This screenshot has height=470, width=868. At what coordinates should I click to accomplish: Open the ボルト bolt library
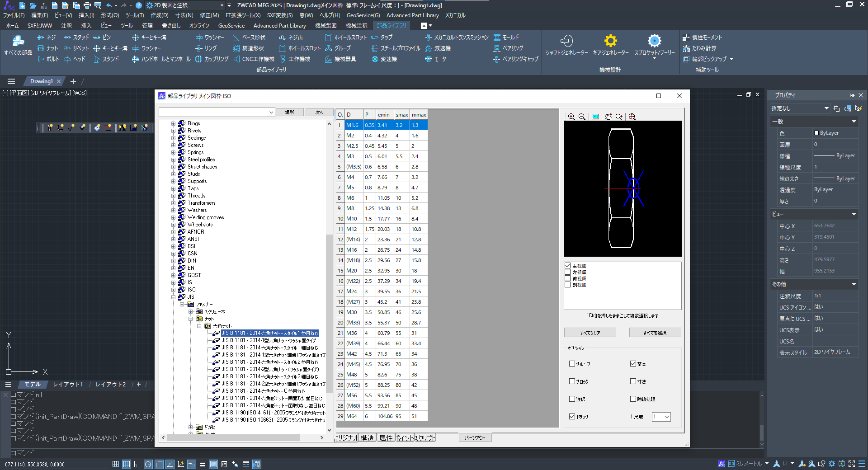tap(48, 59)
